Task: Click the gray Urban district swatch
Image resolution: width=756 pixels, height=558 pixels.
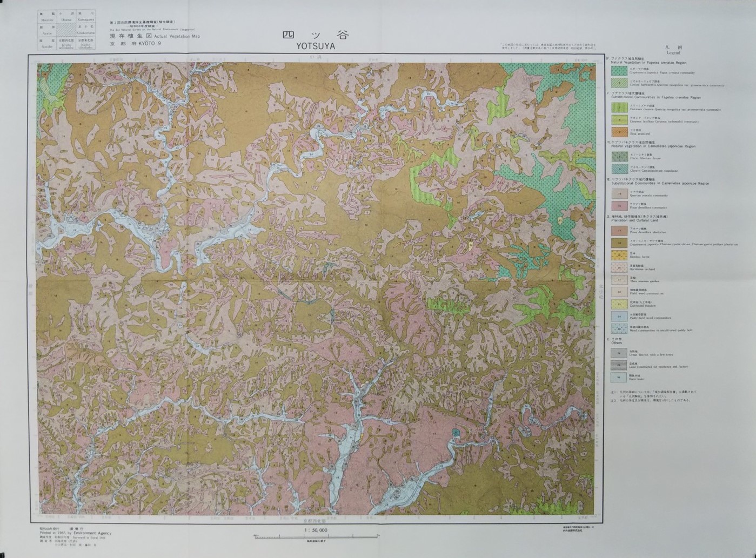Action: point(619,353)
